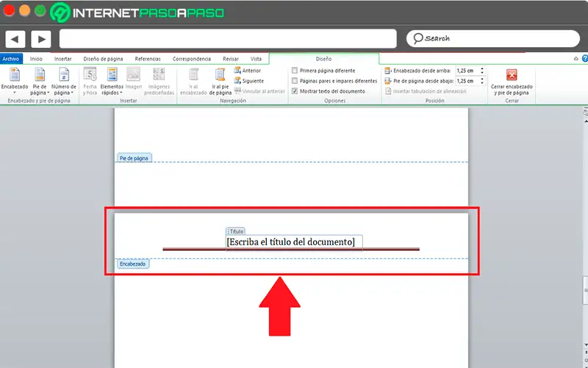Open the Correspondencia tab
Screen dimensions: 588x368
pyautogui.click(x=192, y=59)
